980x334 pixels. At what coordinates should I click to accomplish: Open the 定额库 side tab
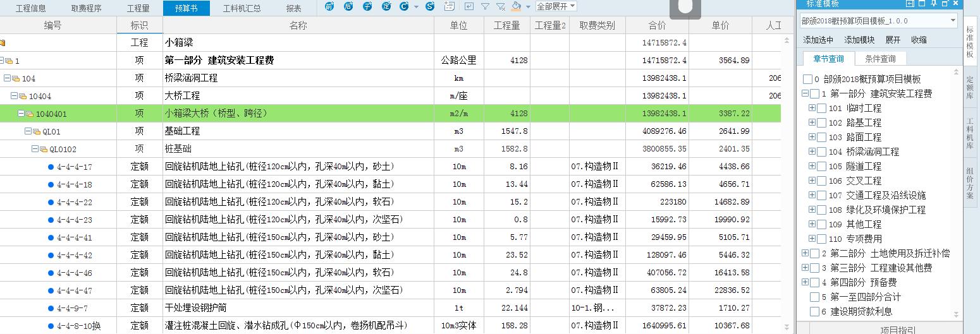971,88
